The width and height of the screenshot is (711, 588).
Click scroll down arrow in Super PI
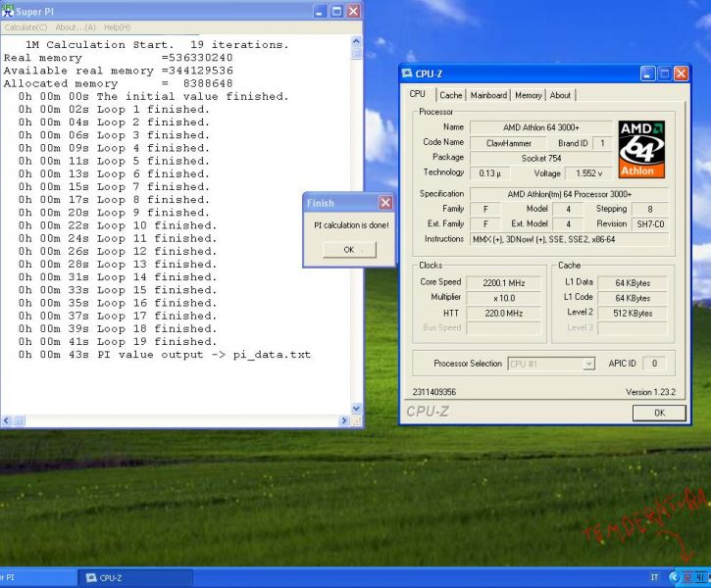coord(356,408)
